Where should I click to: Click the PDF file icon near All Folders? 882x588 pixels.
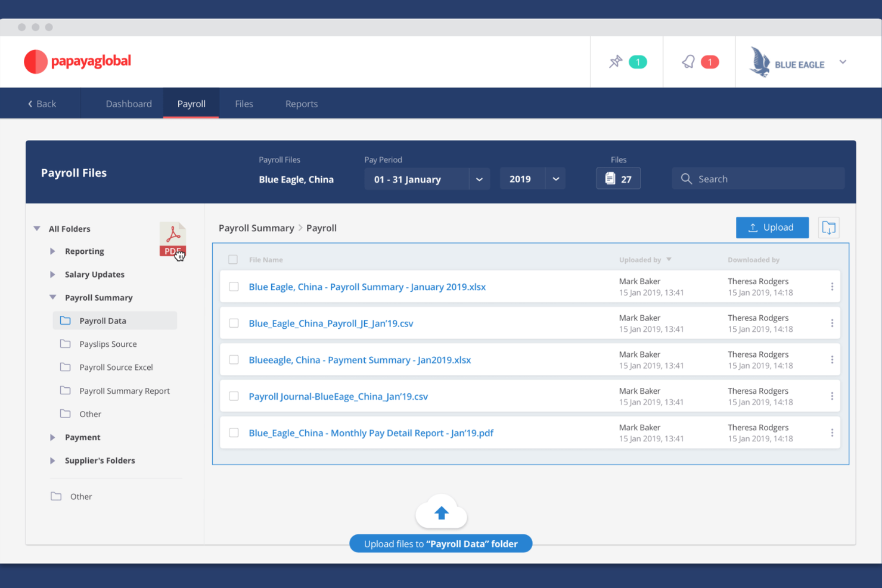pyautogui.click(x=172, y=238)
